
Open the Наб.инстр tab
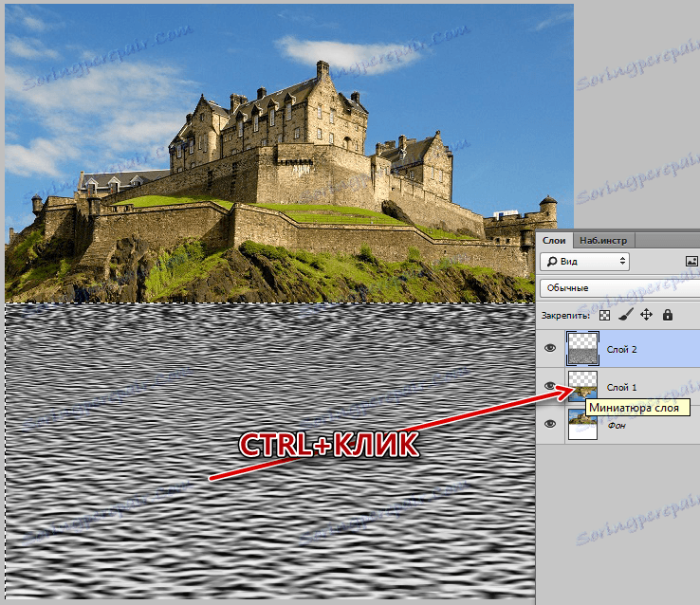point(603,241)
